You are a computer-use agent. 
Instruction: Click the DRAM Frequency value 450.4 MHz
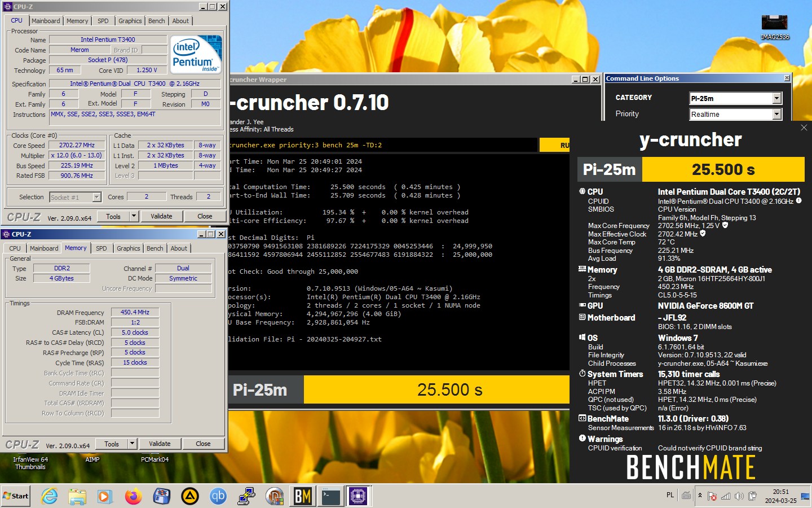click(x=135, y=312)
